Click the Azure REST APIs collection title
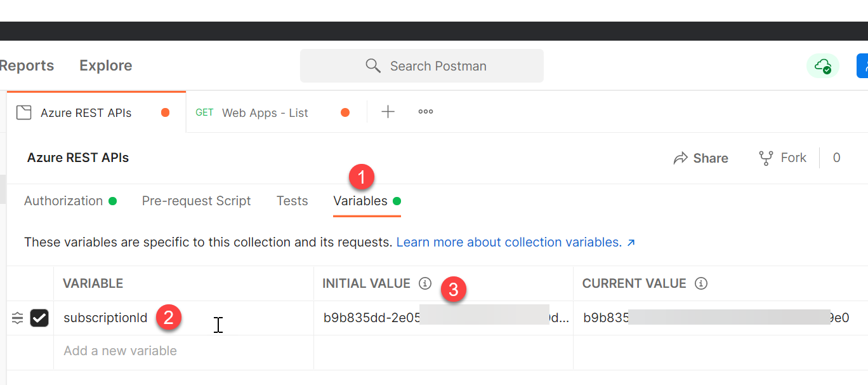The height and width of the screenshot is (385, 868). pyautogui.click(x=78, y=158)
